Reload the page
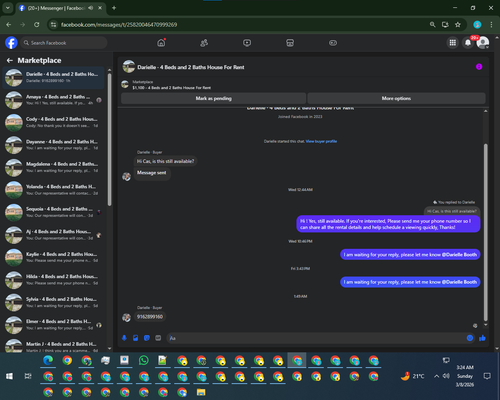Screen dimensions: 500x400 pyautogui.click(x=37, y=25)
